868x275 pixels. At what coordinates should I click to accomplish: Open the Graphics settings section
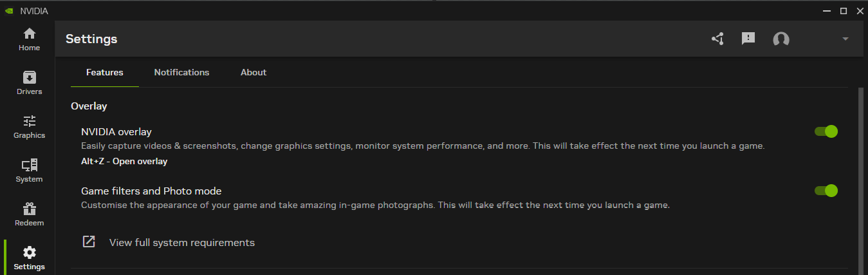coord(29,126)
